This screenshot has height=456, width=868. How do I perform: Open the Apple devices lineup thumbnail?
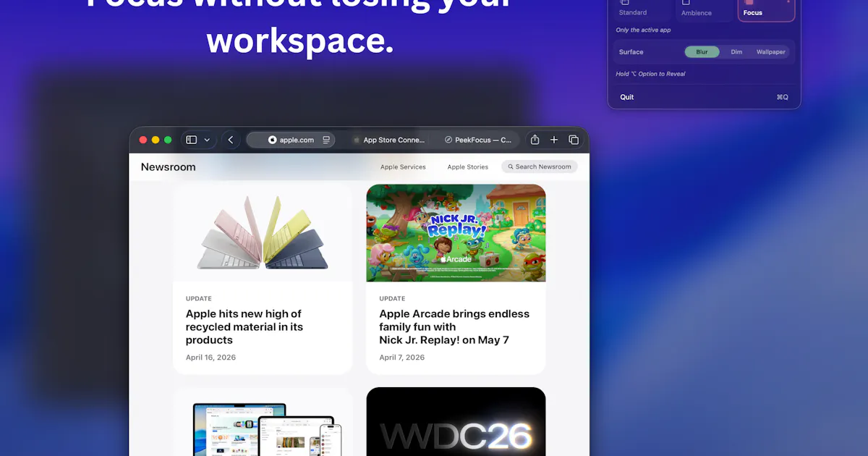tap(263, 421)
